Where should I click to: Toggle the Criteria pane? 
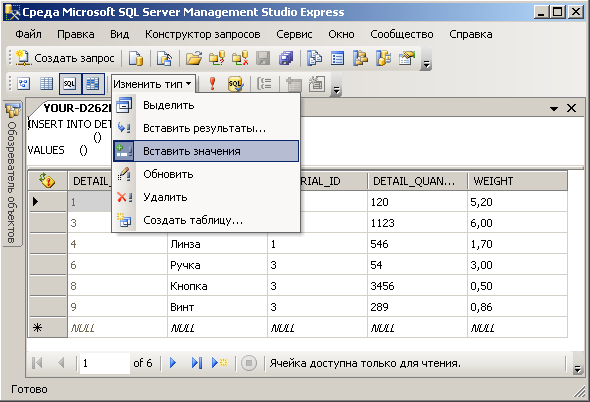pos(47,84)
